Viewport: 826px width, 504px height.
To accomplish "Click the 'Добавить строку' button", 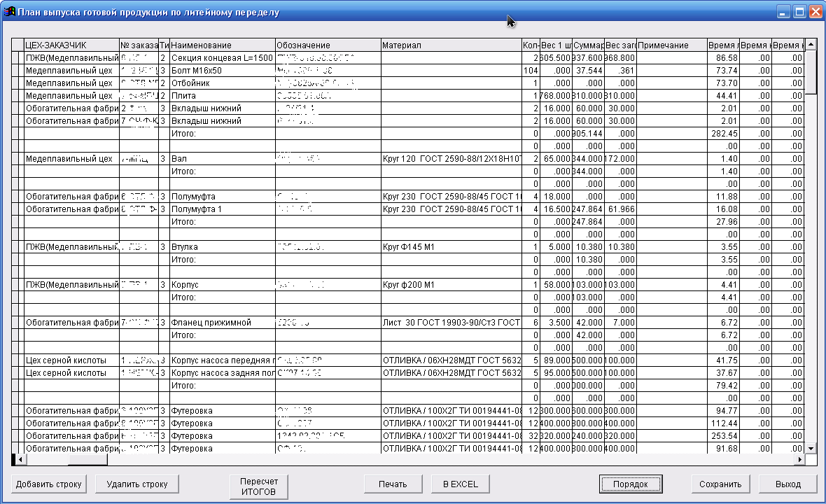I will tap(48, 484).
